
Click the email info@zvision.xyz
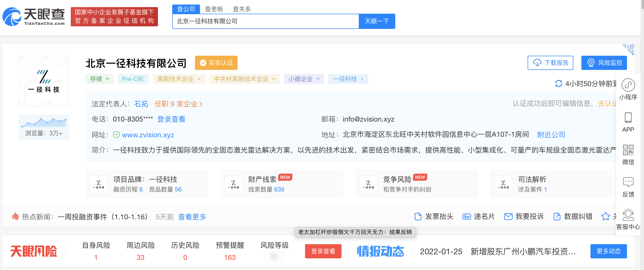tap(368, 119)
